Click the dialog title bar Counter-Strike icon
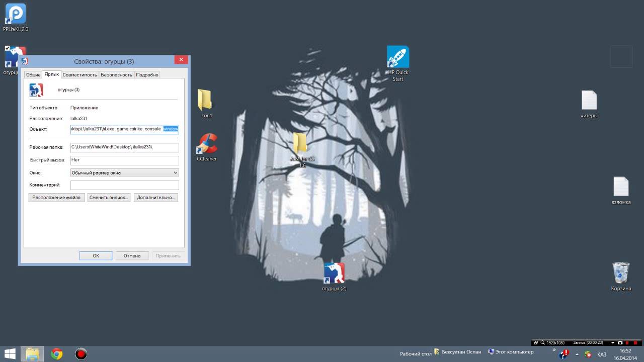Image resolution: width=644 pixels, height=362 pixels. point(25,61)
